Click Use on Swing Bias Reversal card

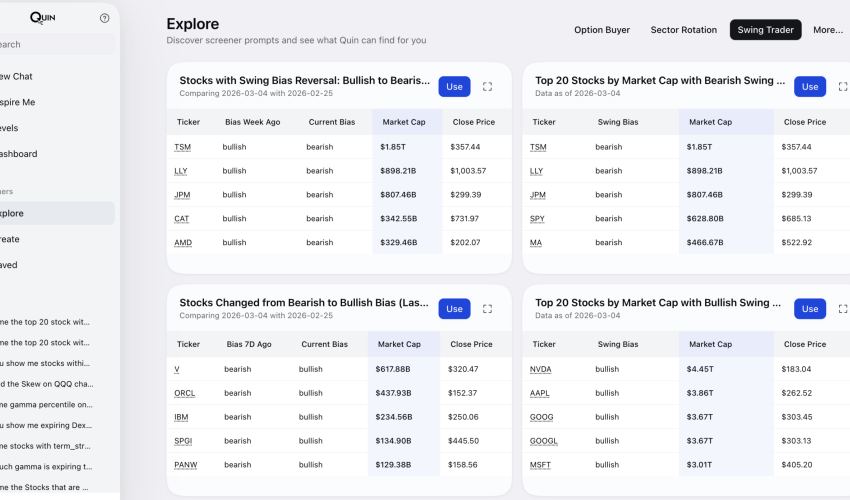pyautogui.click(x=454, y=87)
